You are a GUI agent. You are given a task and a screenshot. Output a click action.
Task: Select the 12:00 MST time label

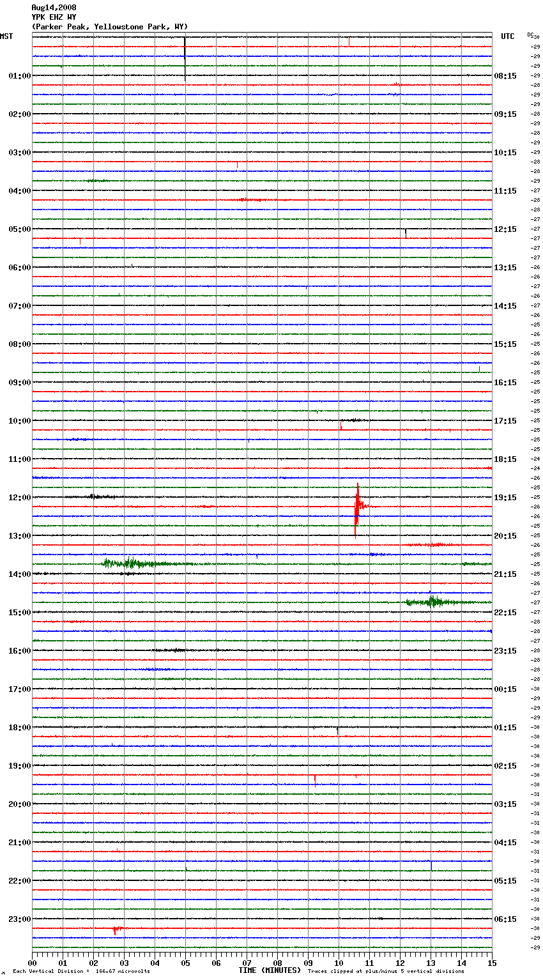click(x=20, y=498)
